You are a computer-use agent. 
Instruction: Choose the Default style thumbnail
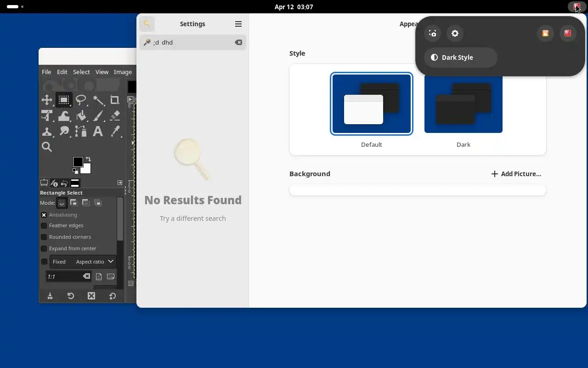[371, 104]
